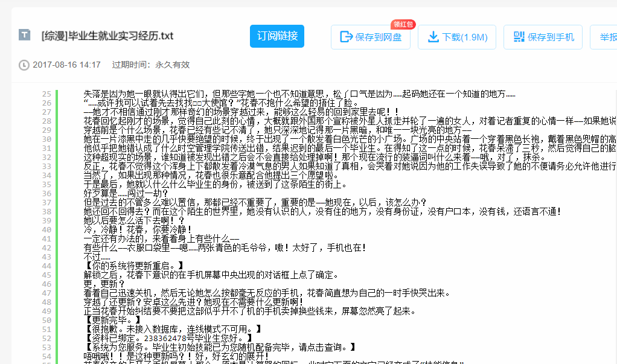Screen dimensions: 617x364
Task: Click the 保存到网盘 save button
Action: point(370,37)
